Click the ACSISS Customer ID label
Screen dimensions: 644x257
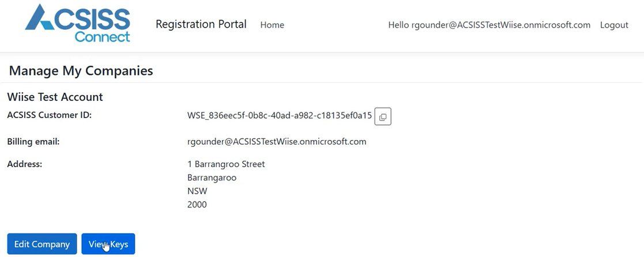(x=49, y=115)
